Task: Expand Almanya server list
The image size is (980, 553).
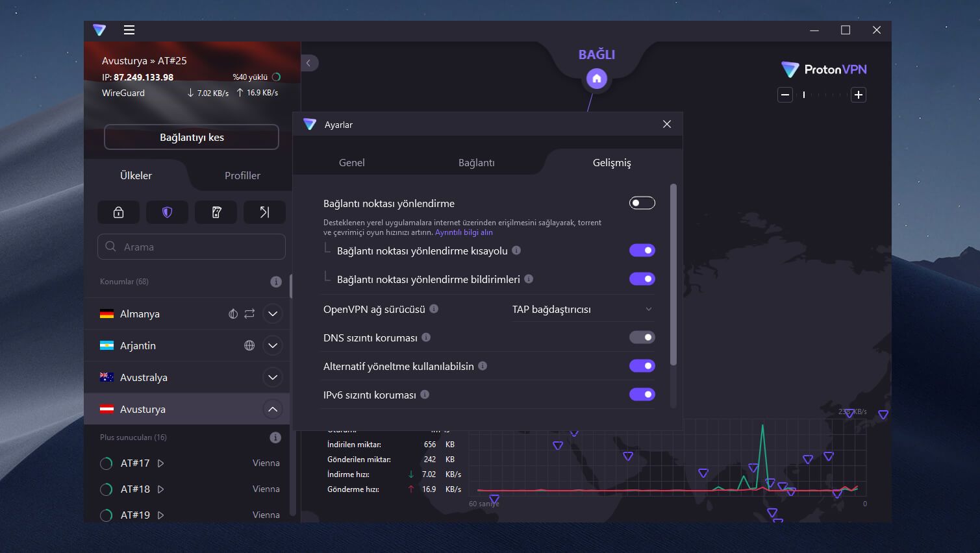Action: click(x=273, y=313)
